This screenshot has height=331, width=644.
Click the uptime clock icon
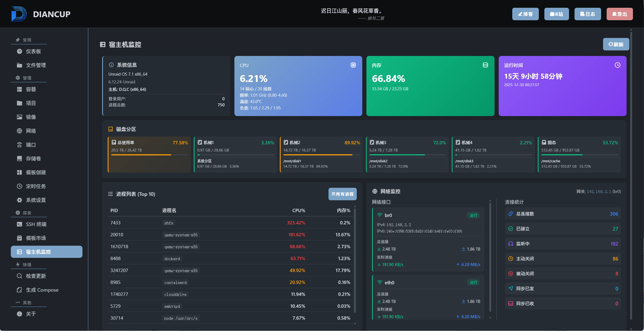[x=617, y=65]
